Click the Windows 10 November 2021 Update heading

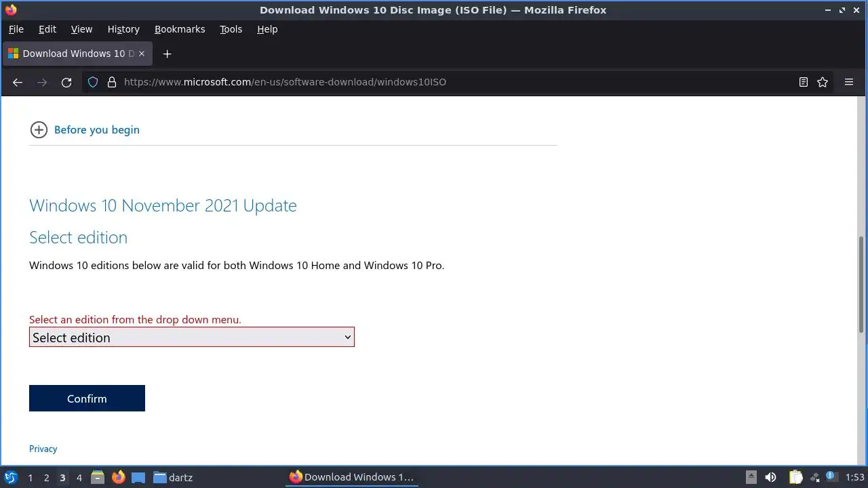coord(163,205)
